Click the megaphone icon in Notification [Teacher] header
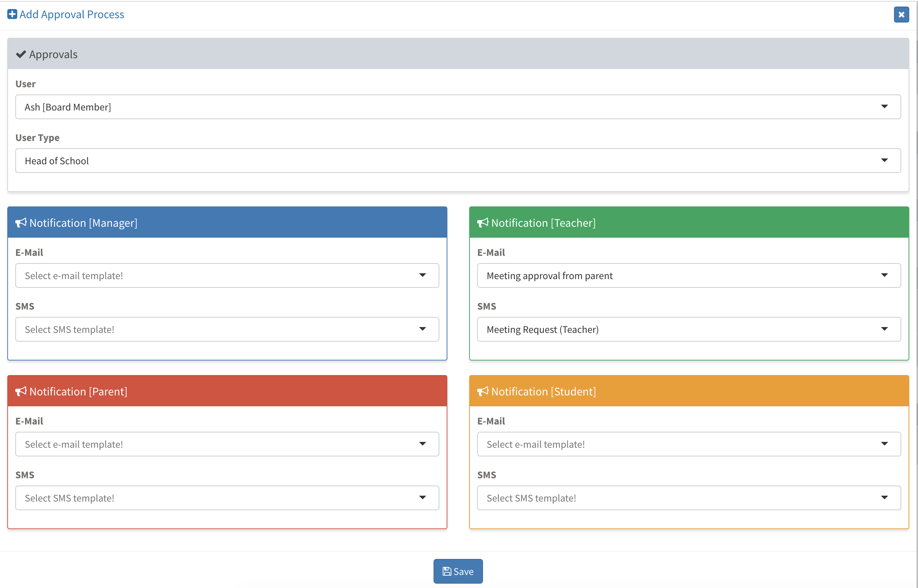 483,223
